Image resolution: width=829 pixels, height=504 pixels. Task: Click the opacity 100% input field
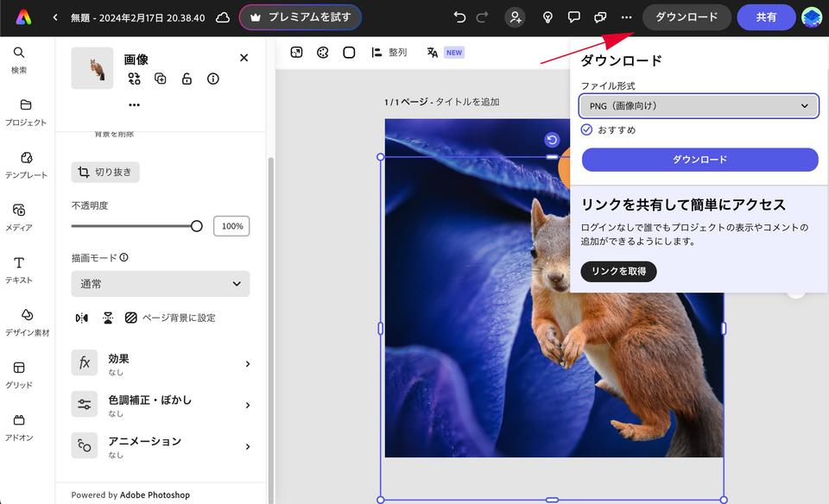(231, 226)
